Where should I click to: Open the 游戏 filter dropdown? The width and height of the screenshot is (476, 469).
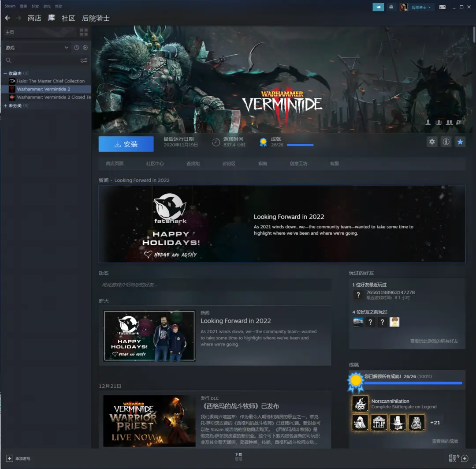click(x=37, y=48)
